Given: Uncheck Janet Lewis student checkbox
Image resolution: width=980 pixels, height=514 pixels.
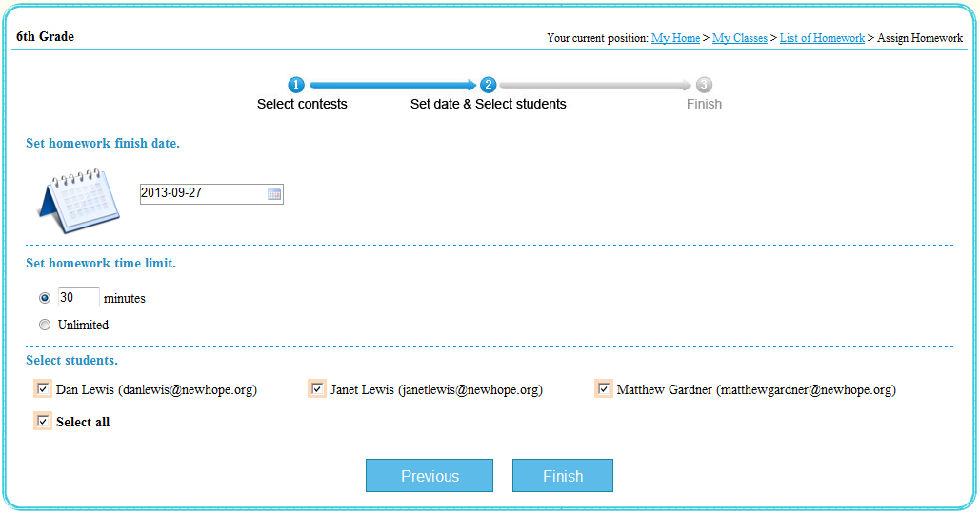Looking at the screenshot, I should point(317,389).
